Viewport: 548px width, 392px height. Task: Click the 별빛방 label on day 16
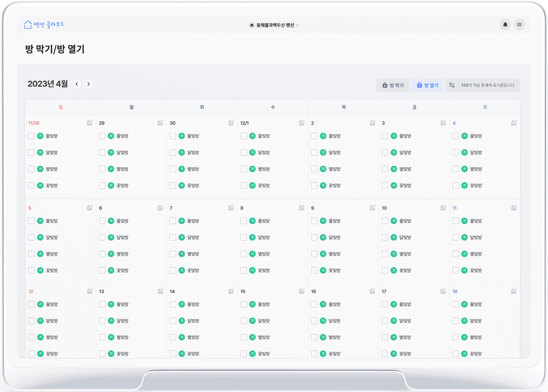[335, 337]
